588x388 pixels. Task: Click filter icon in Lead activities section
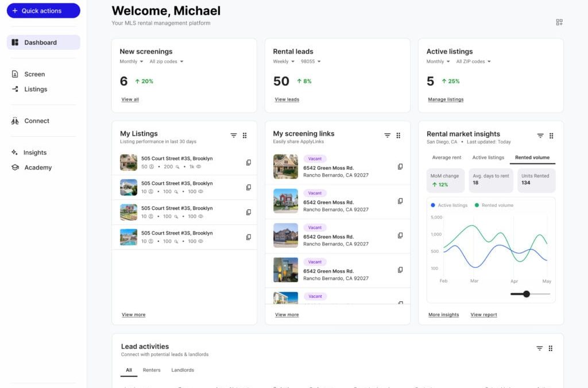coord(539,348)
